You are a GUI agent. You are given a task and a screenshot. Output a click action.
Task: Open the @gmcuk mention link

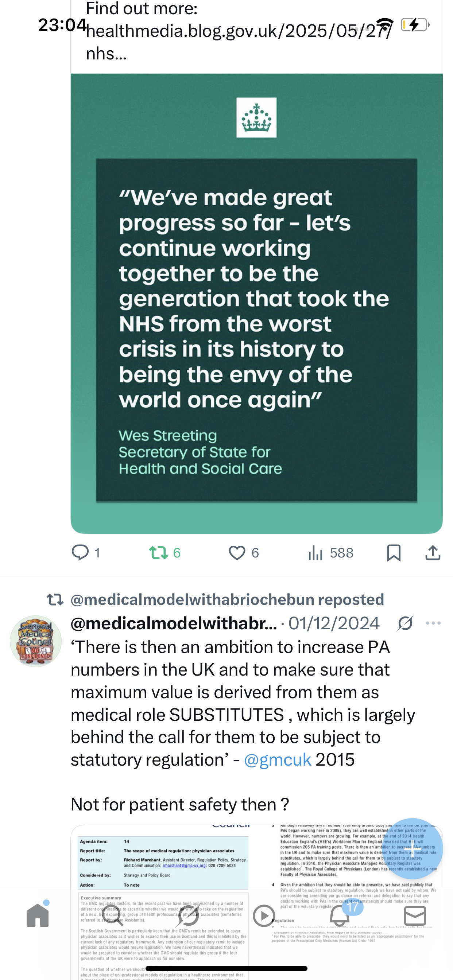click(x=278, y=759)
